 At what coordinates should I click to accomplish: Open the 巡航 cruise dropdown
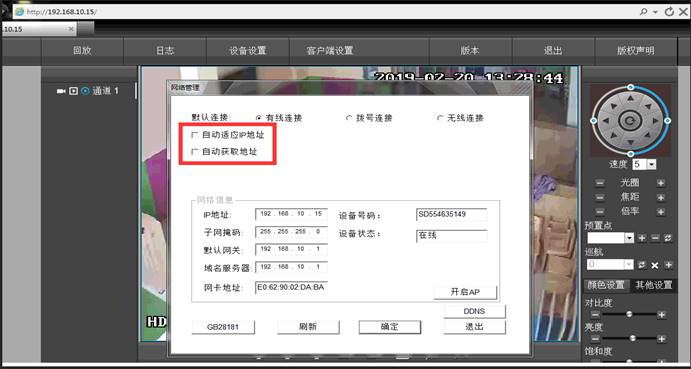pos(629,265)
